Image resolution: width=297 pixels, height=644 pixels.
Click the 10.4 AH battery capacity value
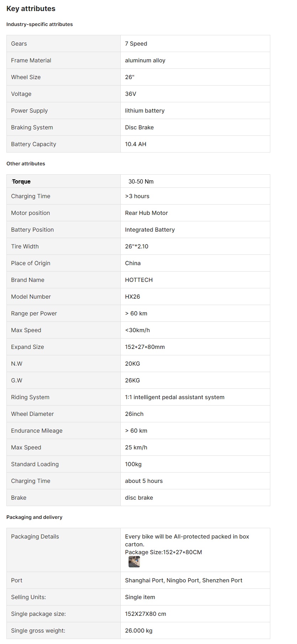(136, 144)
